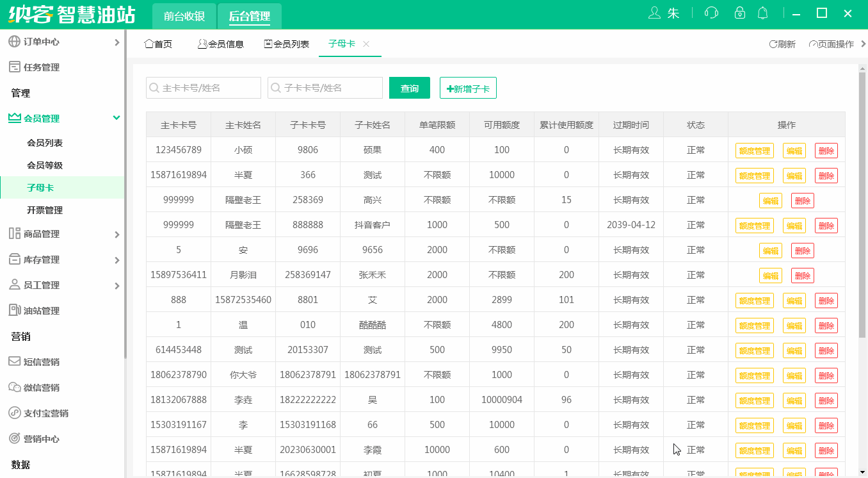This screenshot has width=868, height=478.
Task: Click the headset customer service icon
Action: click(711, 12)
